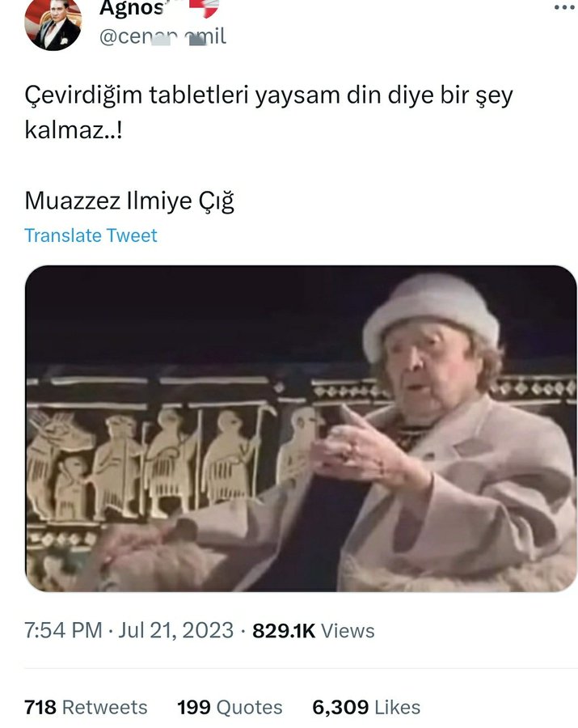578x728 pixels.
Task: Click the word kalmaz..! in the tweet
Action: coord(74,130)
